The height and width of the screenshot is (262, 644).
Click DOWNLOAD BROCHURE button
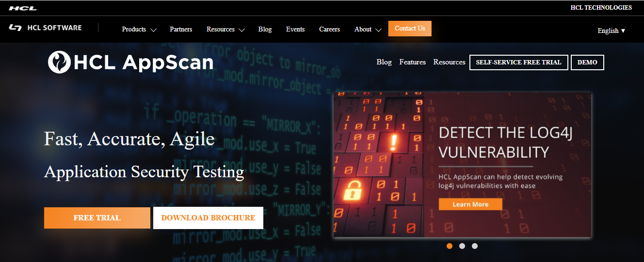tap(208, 218)
